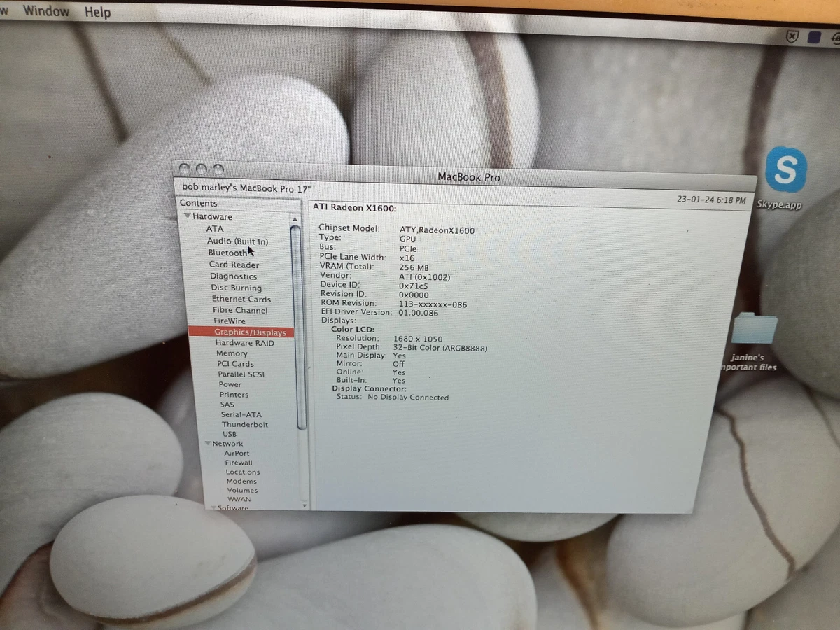Select Printers item
840x630 pixels.
tap(234, 395)
